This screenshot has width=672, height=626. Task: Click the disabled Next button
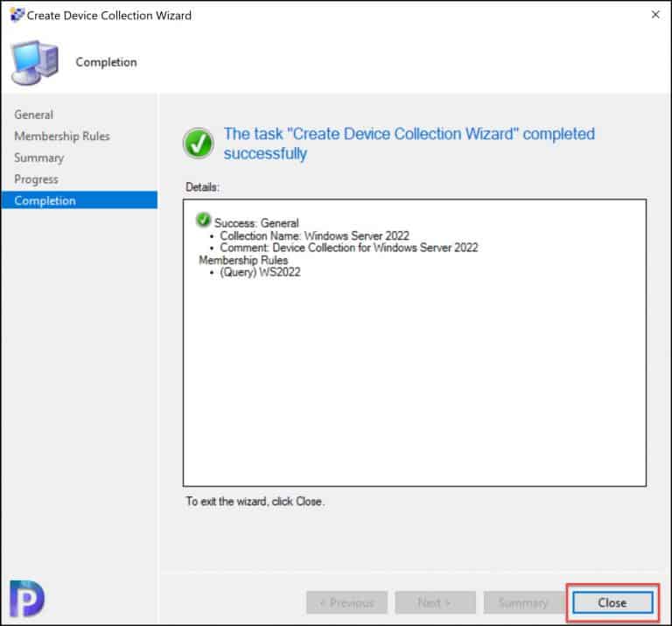[x=435, y=602]
